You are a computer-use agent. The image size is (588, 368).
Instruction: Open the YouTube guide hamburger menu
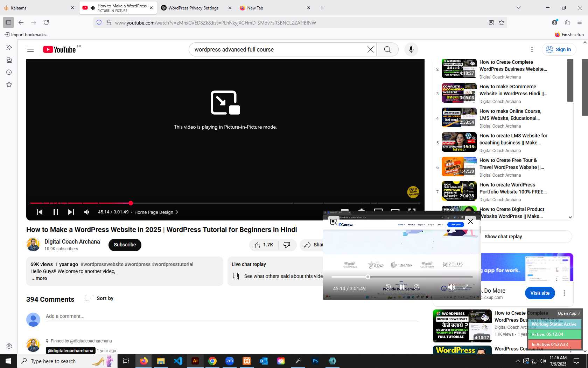[30, 49]
